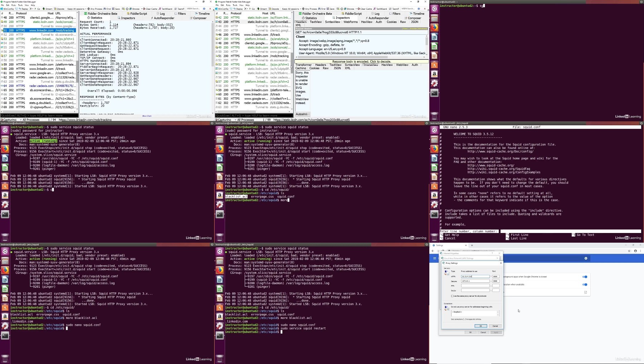The image size is (644, 364).
Task: Open the Chrome Settings hamburger menu
Action: click(435, 258)
